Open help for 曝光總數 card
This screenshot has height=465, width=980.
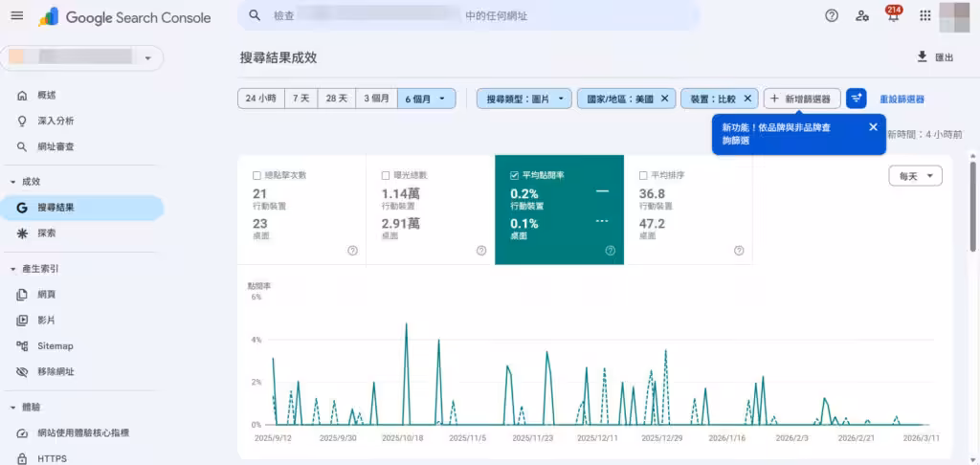pyautogui.click(x=481, y=251)
